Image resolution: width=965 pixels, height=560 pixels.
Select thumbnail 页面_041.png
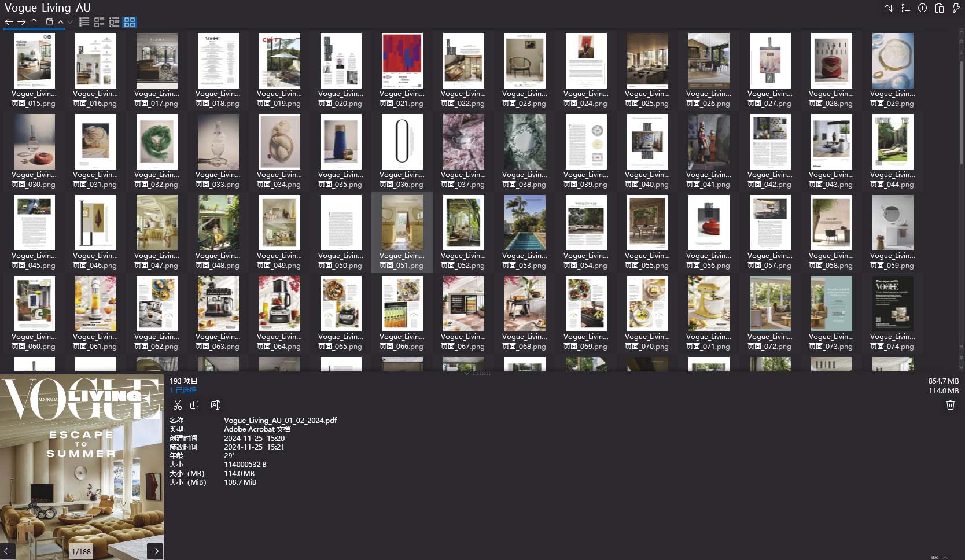click(x=709, y=142)
